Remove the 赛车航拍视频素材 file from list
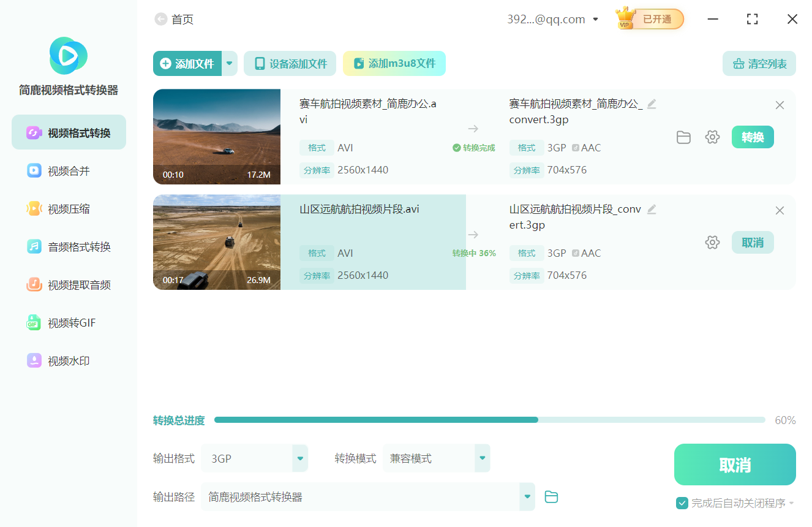This screenshot has width=812, height=527. point(780,105)
